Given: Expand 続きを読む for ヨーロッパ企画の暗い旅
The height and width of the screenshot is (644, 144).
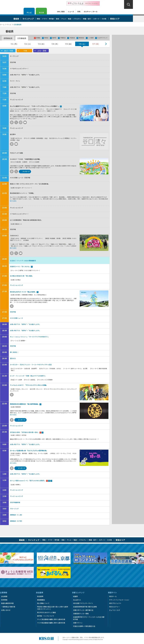Looking at the screenshot, I should tap(13, 463).
